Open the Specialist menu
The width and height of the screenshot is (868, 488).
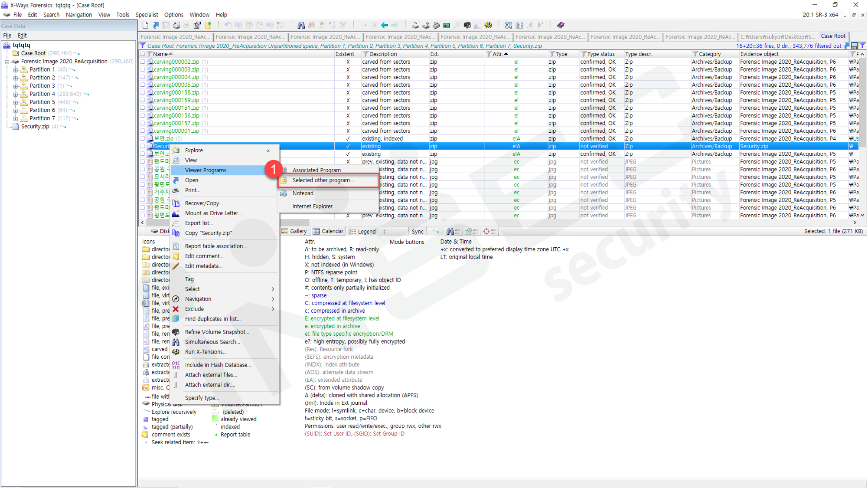(x=147, y=15)
